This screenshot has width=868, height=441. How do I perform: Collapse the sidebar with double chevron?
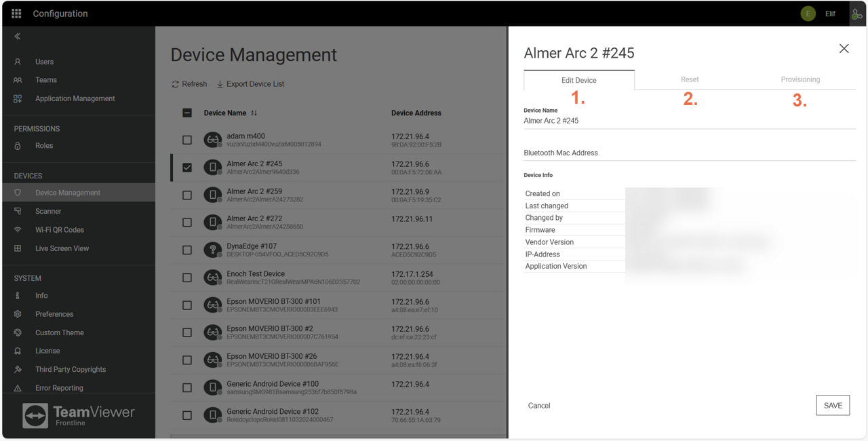[x=18, y=37]
